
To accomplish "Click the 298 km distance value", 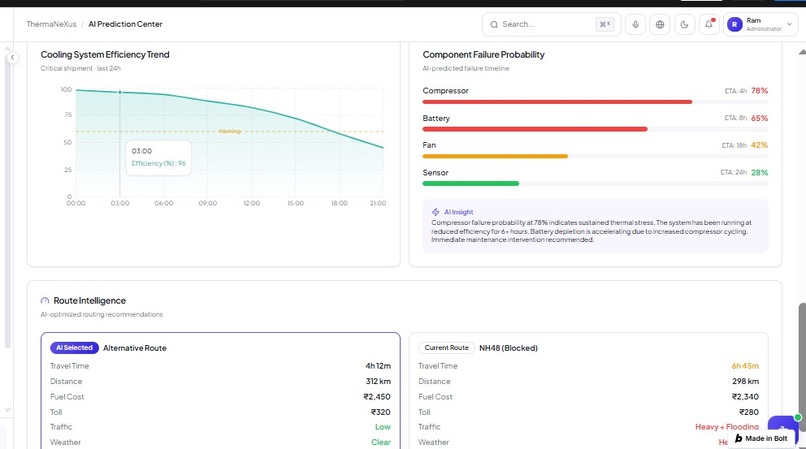I will pos(745,382).
